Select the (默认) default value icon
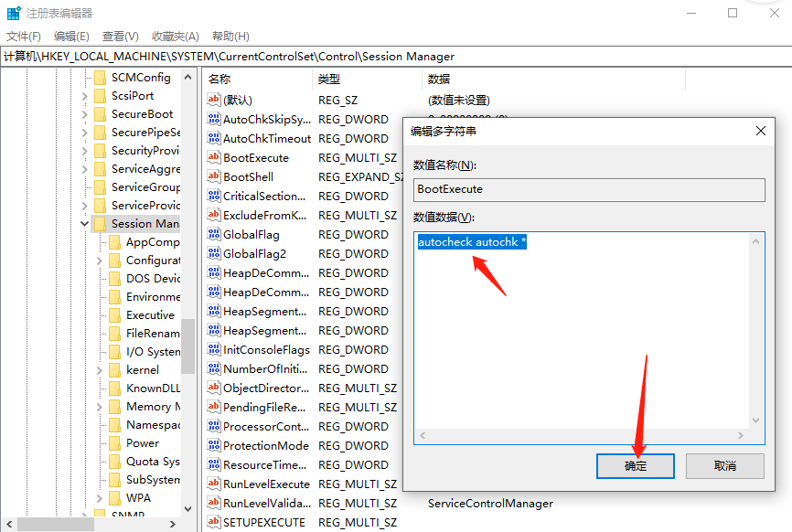 214,101
